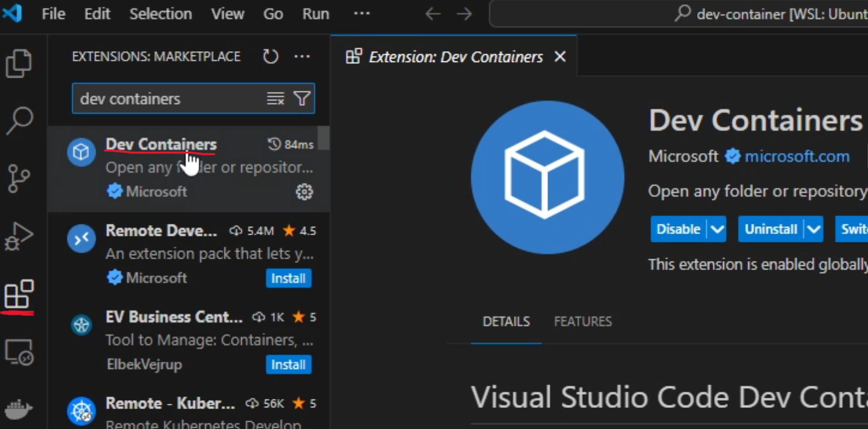
Task: Click Remote - Kubernetes extension icon
Action: tap(81, 412)
